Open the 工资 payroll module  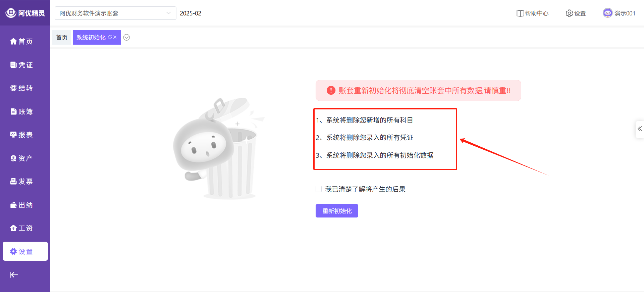pos(22,228)
